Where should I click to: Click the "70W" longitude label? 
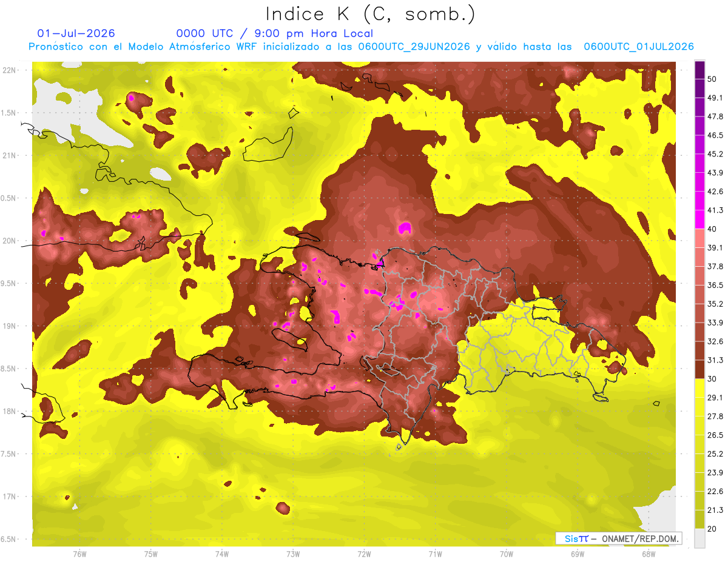[506, 554]
